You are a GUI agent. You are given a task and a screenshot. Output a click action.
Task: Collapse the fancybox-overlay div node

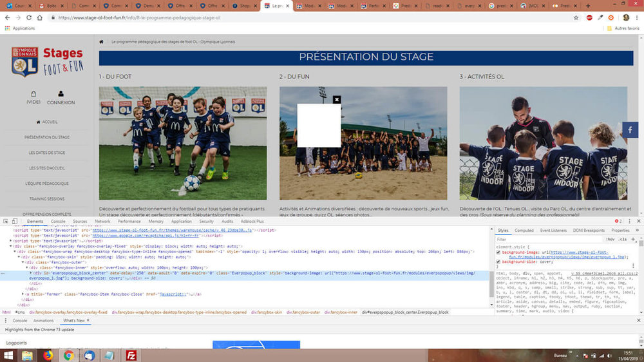(x=11, y=246)
